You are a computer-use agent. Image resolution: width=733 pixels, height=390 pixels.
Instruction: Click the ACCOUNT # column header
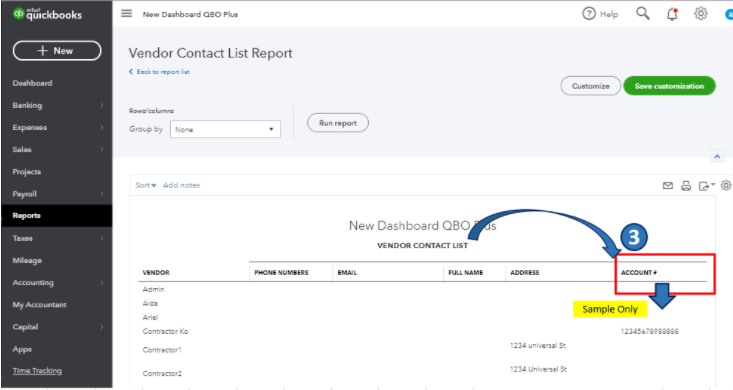(x=639, y=273)
